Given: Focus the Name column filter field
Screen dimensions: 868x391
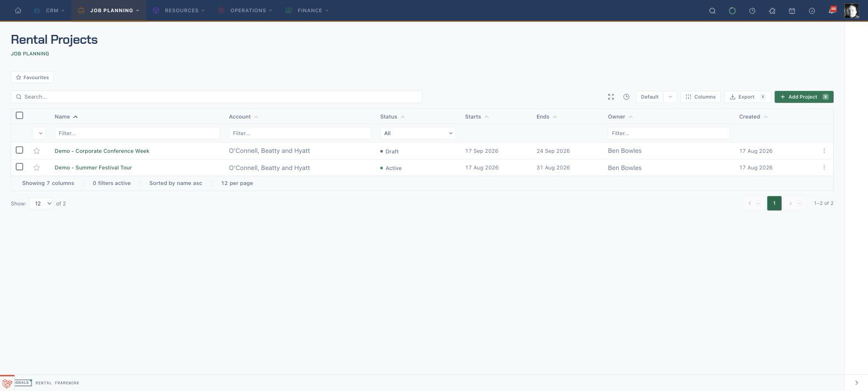Looking at the screenshot, I should [x=137, y=133].
